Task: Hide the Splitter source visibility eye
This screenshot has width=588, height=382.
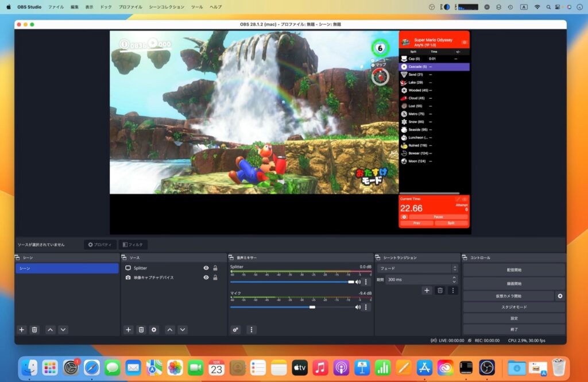Action: pos(206,268)
